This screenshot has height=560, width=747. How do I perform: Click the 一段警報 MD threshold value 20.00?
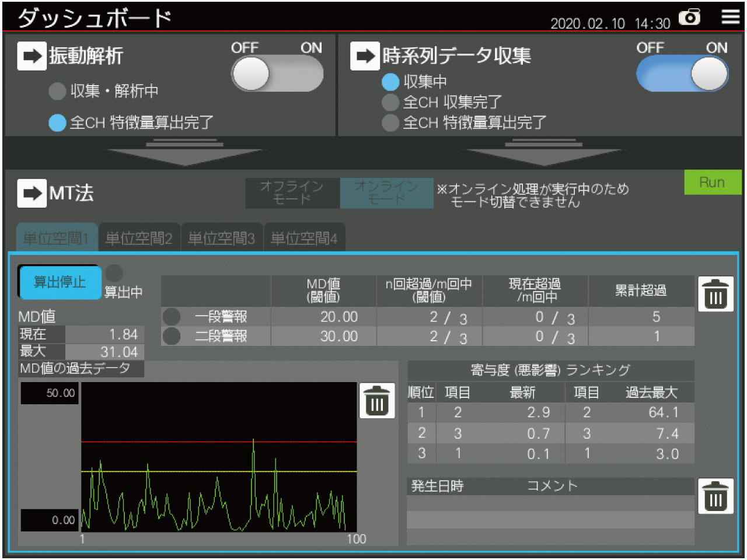click(338, 317)
